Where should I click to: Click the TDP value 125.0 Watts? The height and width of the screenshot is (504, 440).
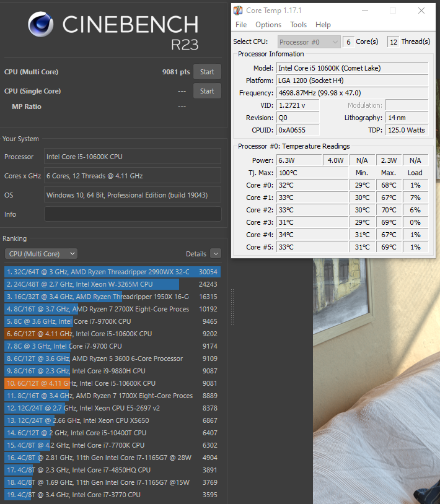[x=407, y=130]
